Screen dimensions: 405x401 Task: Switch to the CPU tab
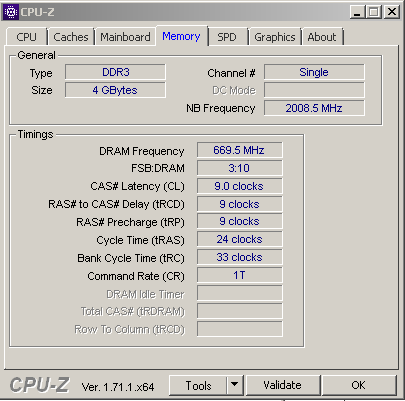coord(27,37)
